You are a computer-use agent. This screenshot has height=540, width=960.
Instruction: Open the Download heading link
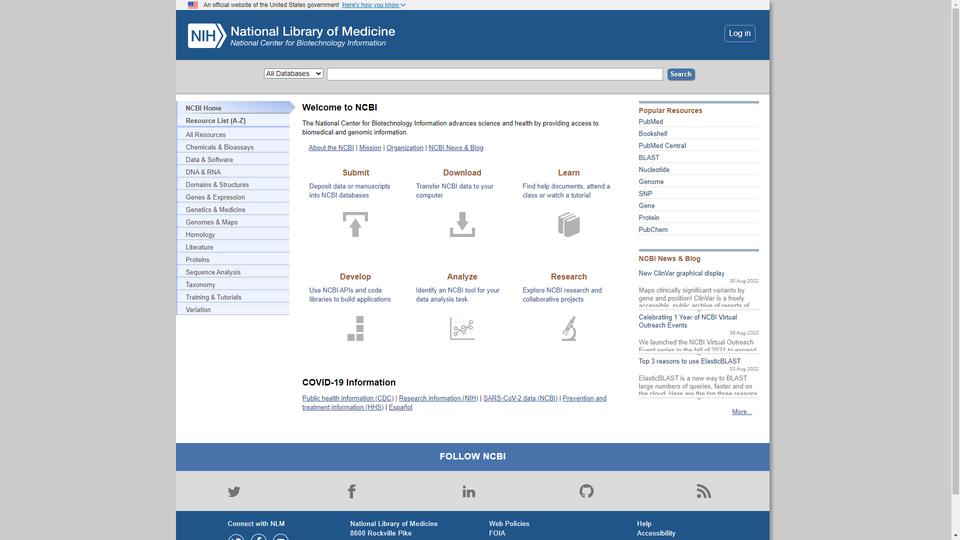(462, 173)
